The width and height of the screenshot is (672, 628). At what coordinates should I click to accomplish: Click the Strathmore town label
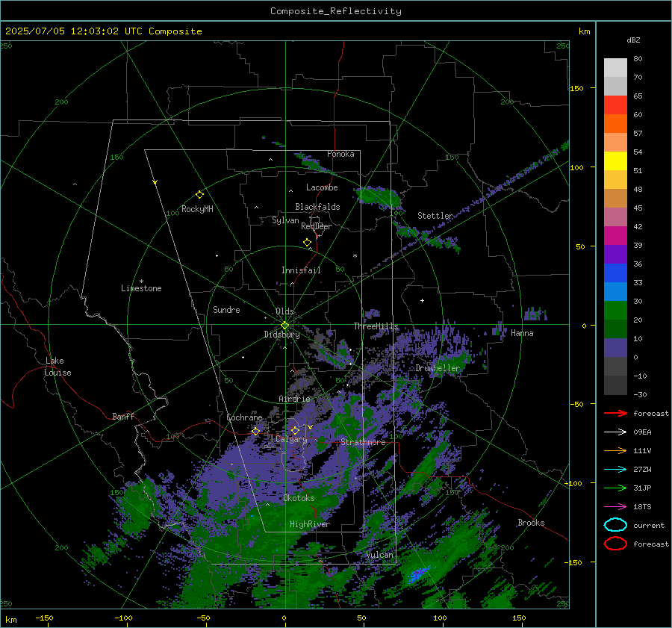363,442
